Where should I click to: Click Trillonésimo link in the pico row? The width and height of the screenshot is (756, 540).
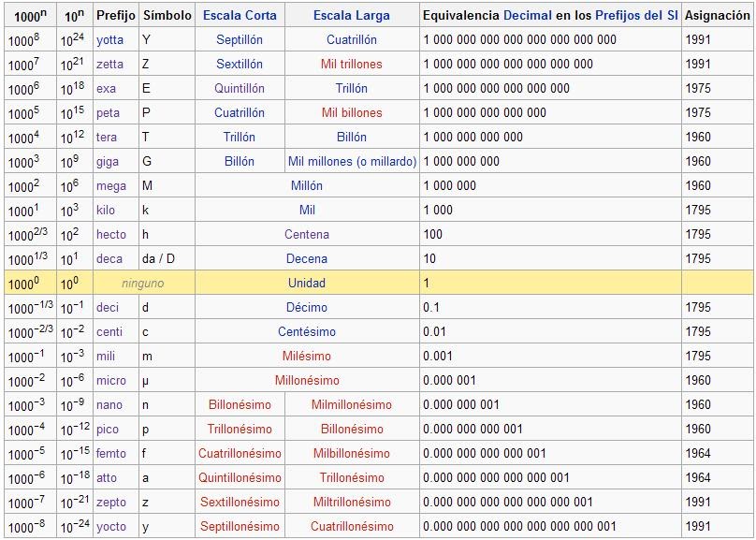click(x=240, y=430)
